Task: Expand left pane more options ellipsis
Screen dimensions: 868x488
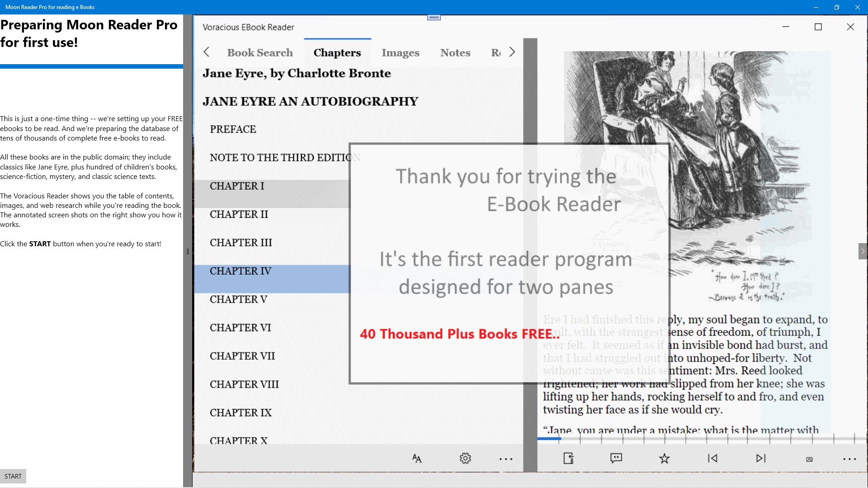Action: 506,459
